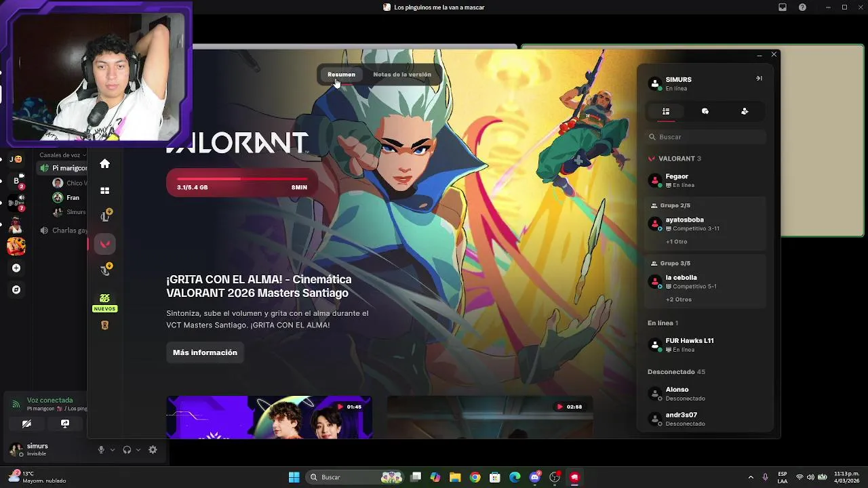The width and height of the screenshot is (868, 488).
Task: Collapse the VALORANT 3 friends group
Action: [675, 159]
